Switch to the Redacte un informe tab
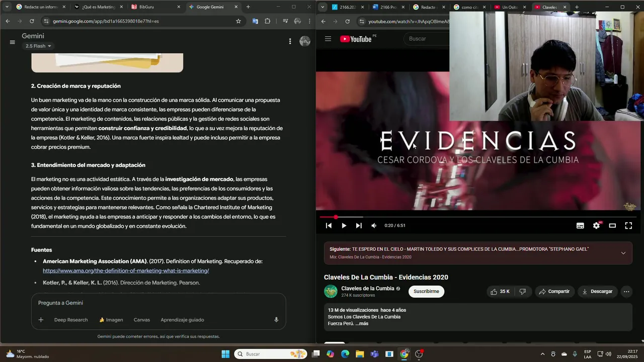 pos(41,7)
